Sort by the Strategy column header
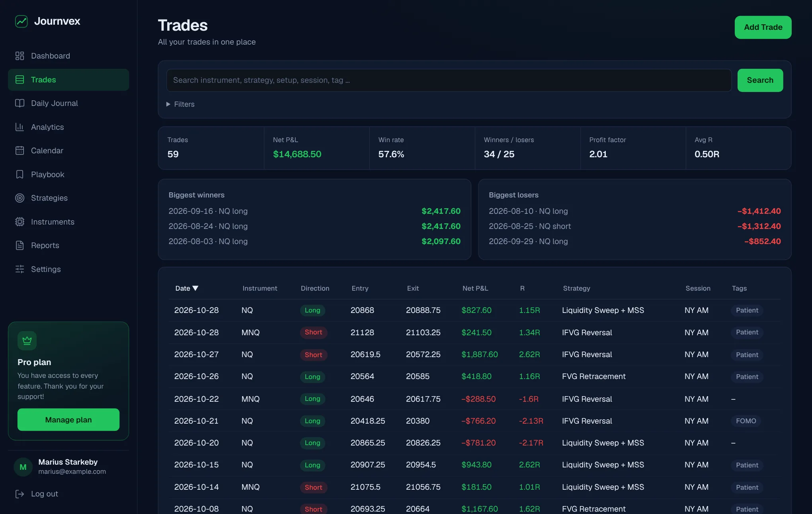Screen dimensions: 812x514 (x=576, y=288)
